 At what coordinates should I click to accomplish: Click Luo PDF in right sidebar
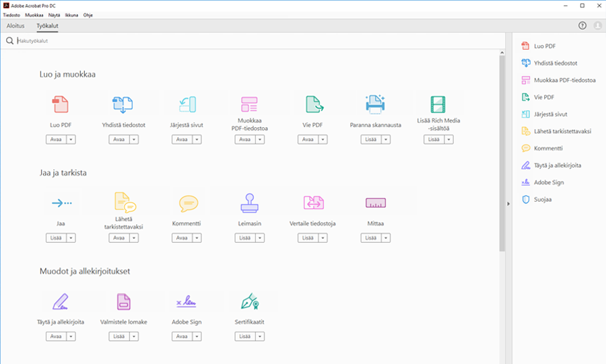click(539, 46)
